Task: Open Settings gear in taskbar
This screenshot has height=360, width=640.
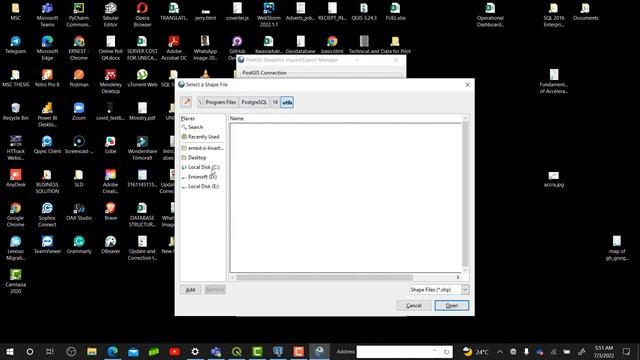Action: pos(195,351)
